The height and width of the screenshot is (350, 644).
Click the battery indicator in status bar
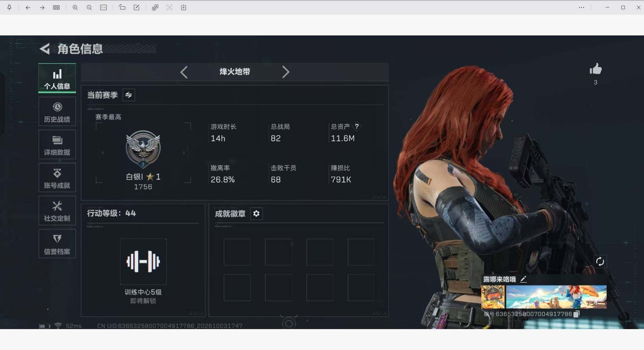tap(45, 326)
